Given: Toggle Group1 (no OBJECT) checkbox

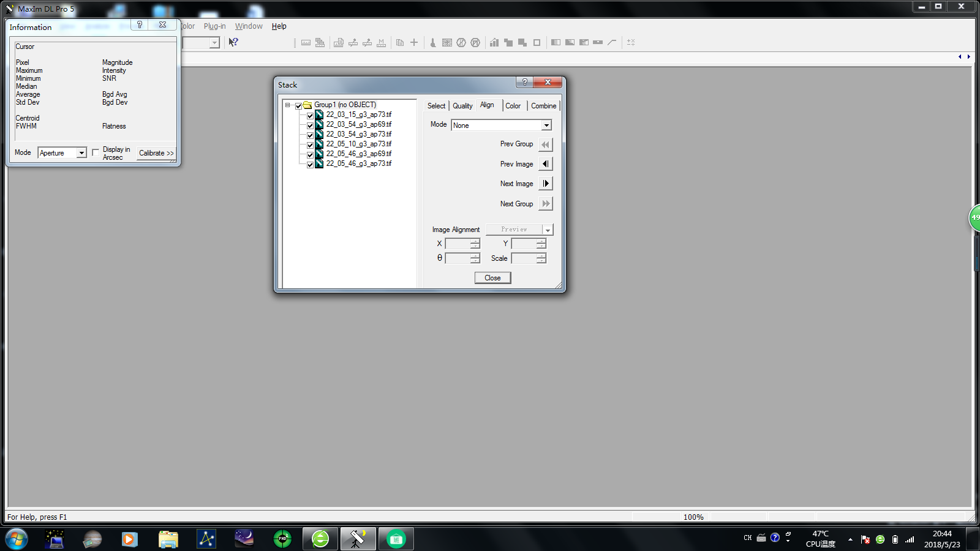Looking at the screenshot, I should tap(299, 106).
